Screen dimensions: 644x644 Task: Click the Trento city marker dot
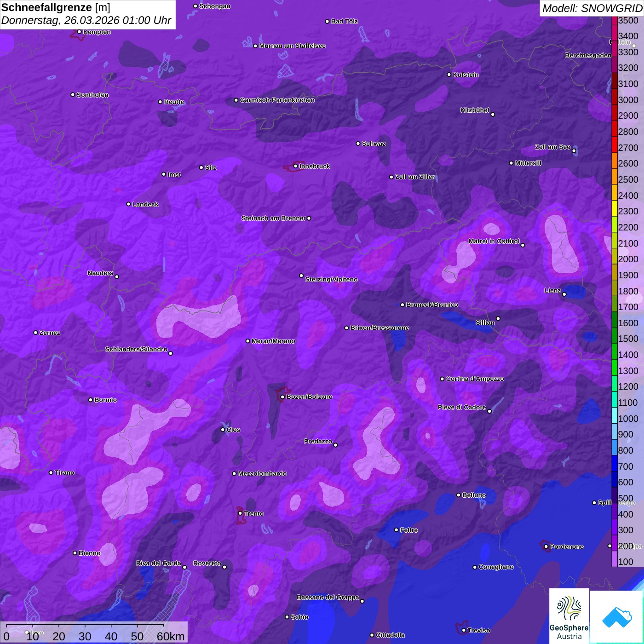click(240, 513)
